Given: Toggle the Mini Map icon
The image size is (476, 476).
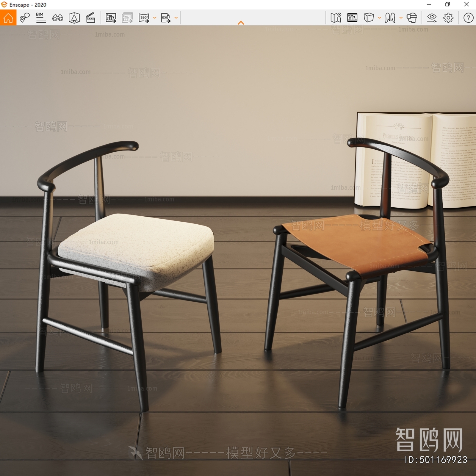Looking at the screenshot, I should (336, 18).
